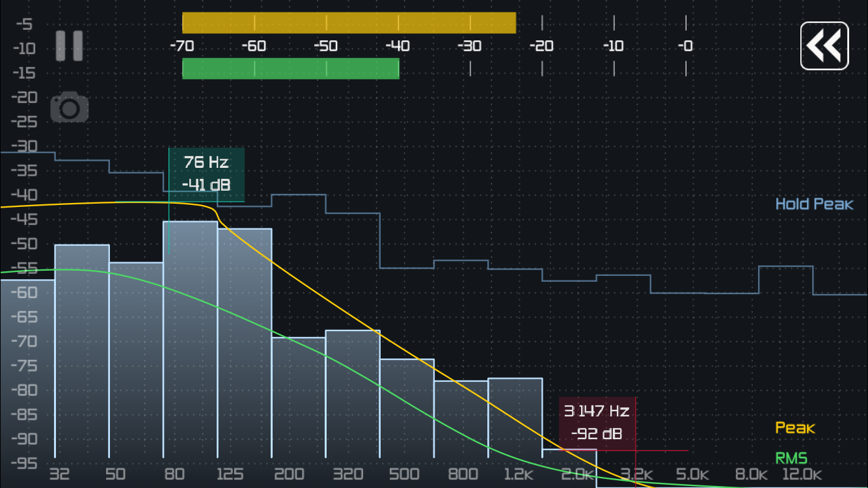Tap the 50 Hz axis label

116,474
